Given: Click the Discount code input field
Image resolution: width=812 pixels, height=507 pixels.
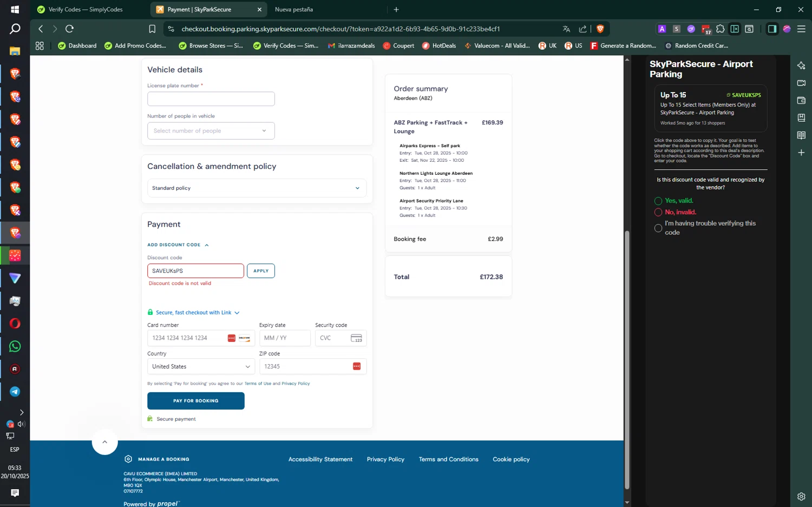Looking at the screenshot, I should (x=195, y=271).
